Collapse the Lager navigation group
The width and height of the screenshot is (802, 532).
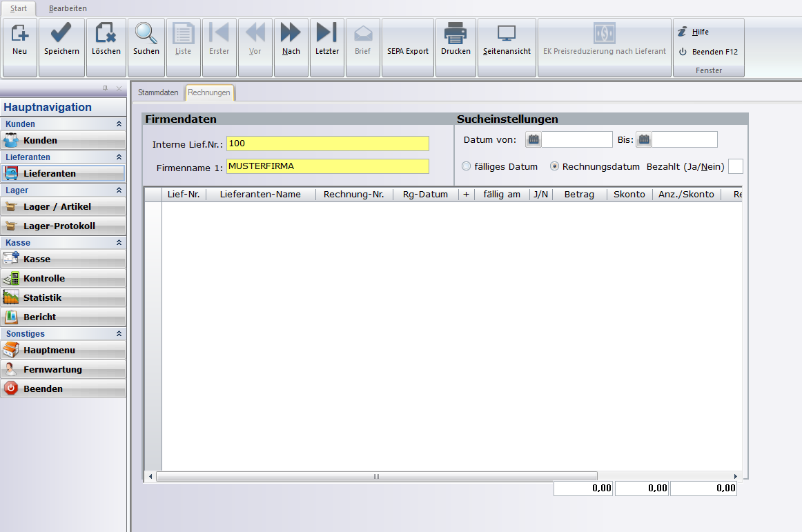119,190
